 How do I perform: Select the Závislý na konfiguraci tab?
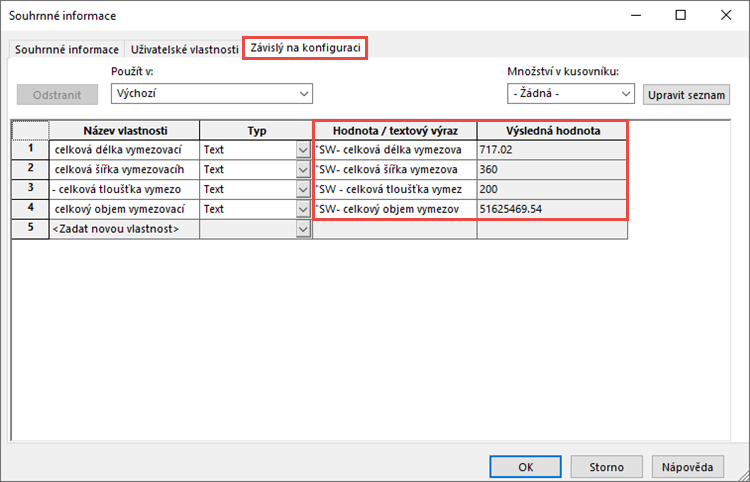point(306,48)
